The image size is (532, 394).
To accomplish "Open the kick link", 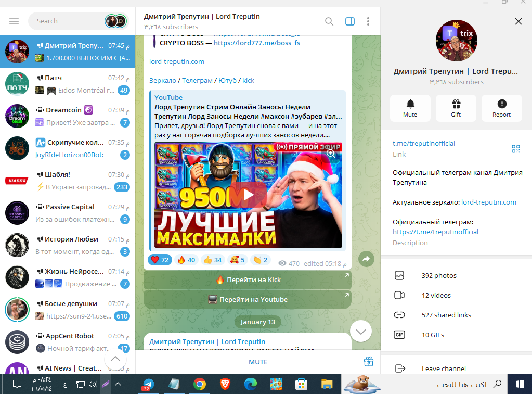I will [249, 80].
